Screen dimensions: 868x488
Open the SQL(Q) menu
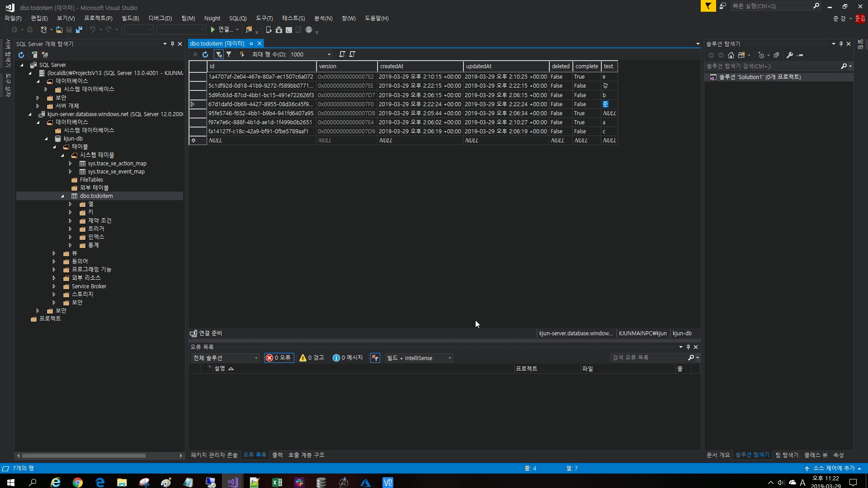(237, 18)
